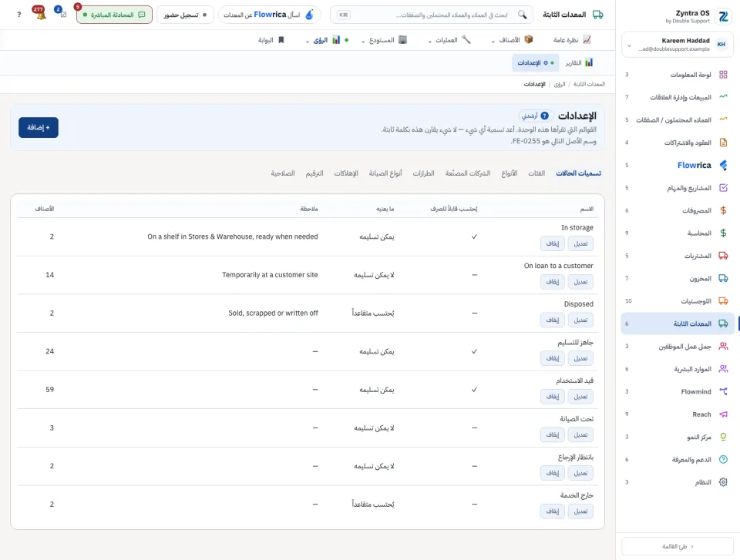Viewport: 740px width, 560px height.
Task: Switch to the الإهلاكات depreciation tab
Action: (x=346, y=173)
